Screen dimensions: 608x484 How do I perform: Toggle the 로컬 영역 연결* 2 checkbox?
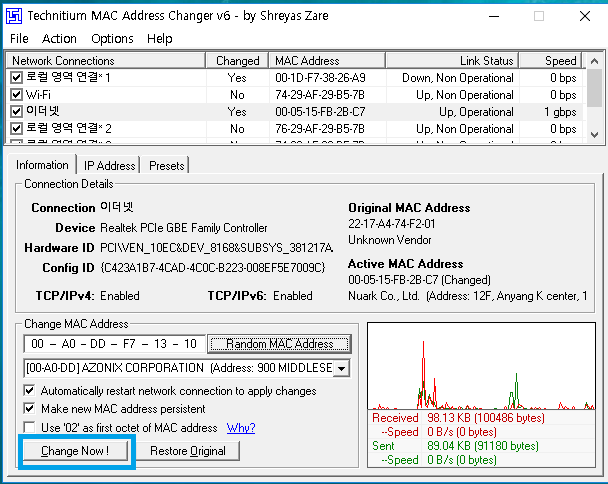[x=16, y=128]
